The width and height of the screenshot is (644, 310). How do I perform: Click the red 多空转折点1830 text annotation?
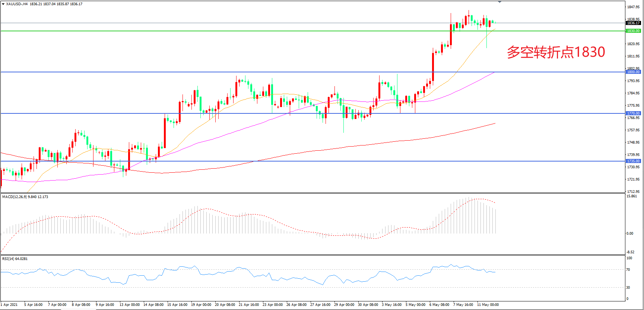(556, 52)
